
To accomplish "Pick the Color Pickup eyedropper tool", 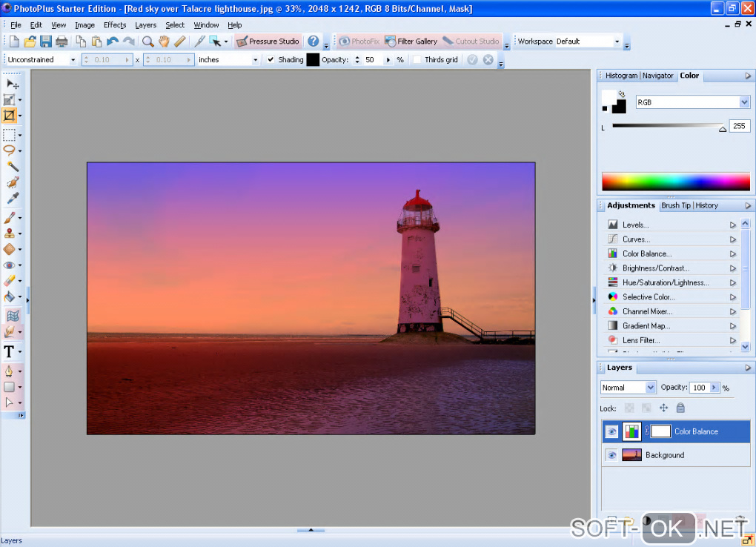I will [x=12, y=199].
